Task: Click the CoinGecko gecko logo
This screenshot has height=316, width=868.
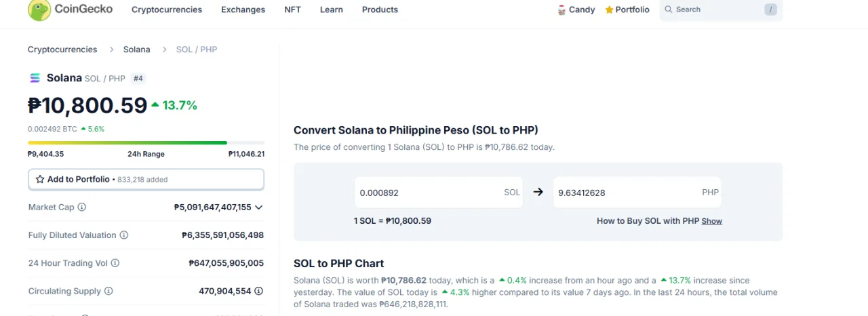Action: click(39, 9)
